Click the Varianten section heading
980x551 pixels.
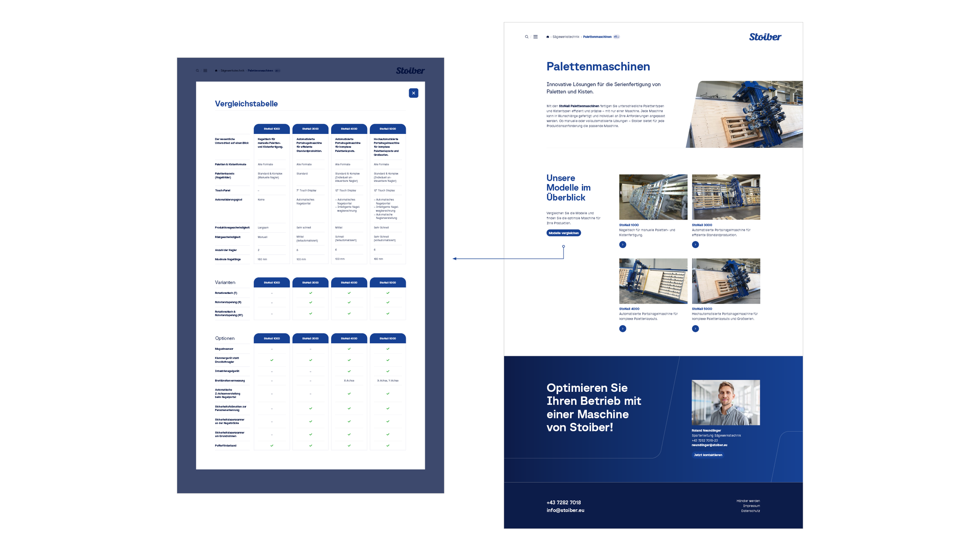[x=225, y=282]
